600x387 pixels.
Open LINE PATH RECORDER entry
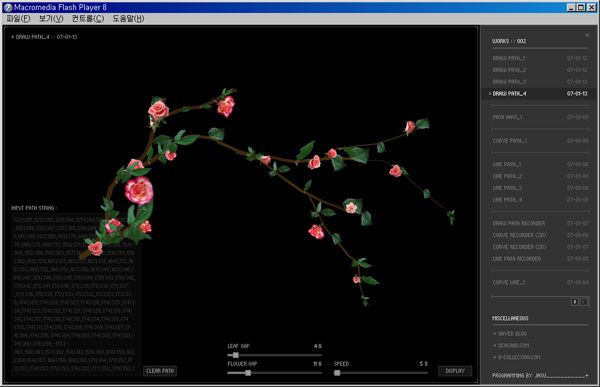540,259
